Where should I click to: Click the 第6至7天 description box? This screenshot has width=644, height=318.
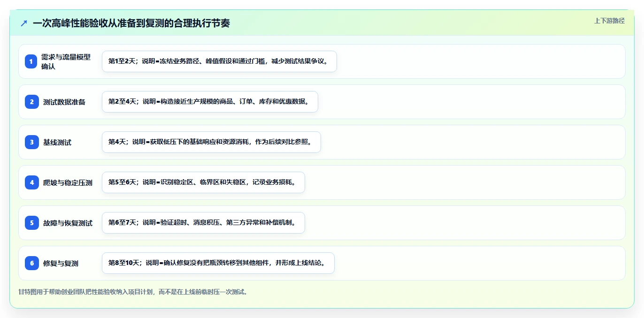click(x=203, y=223)
